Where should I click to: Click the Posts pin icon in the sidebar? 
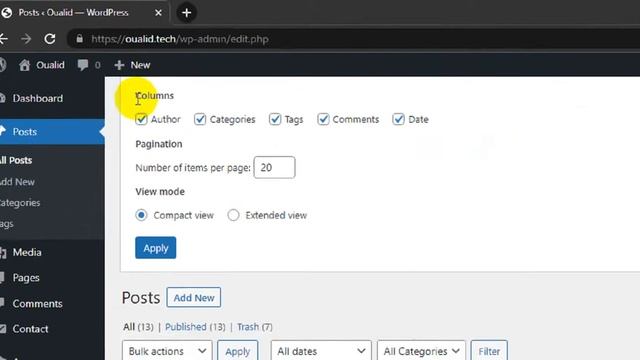coord(3,131)
